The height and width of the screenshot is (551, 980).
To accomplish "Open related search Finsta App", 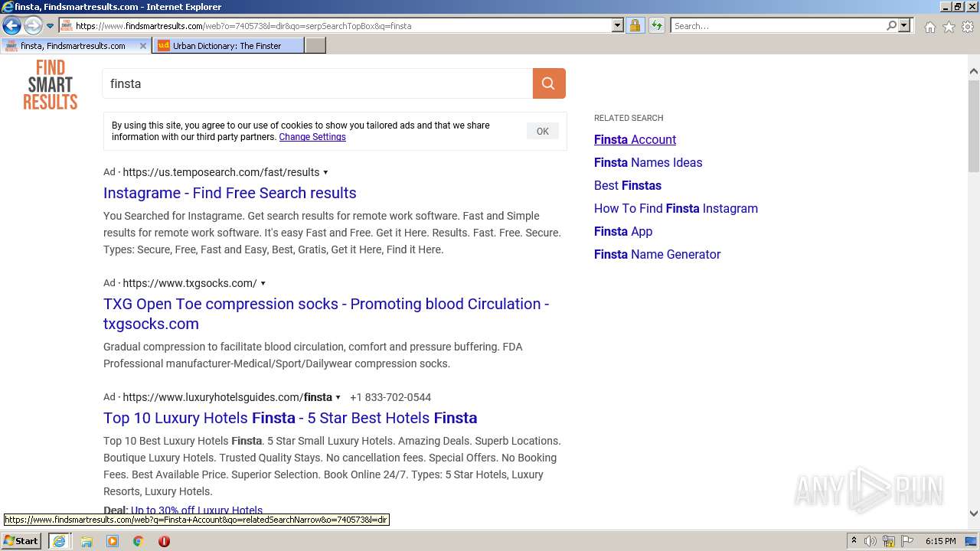I will [x=623, y=231].
